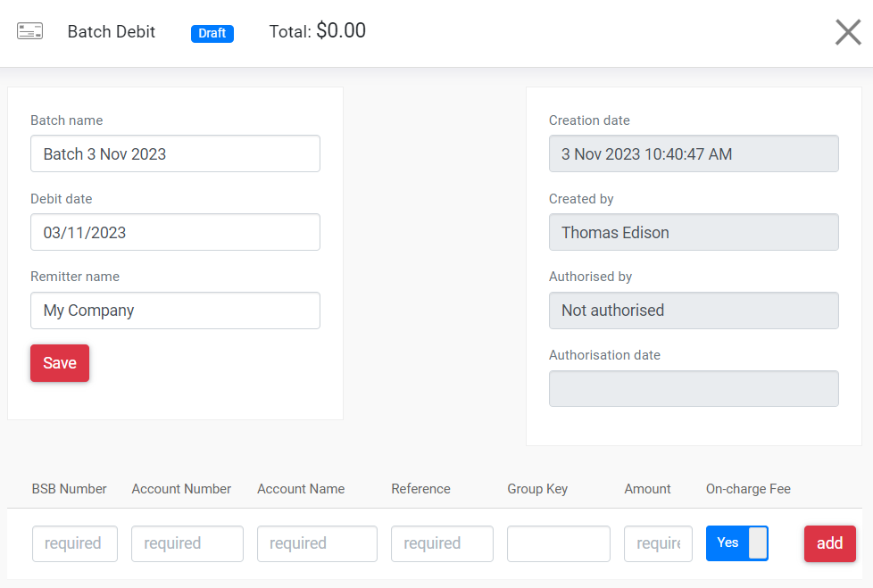Click the empty Authorisation date field
Viewport: 873px width, 588px height.
click(x=694, y=388)
